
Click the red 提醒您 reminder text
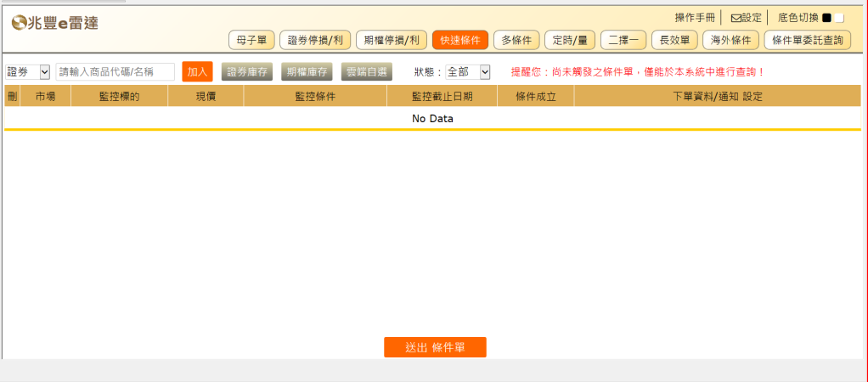(x=639, y=72)
